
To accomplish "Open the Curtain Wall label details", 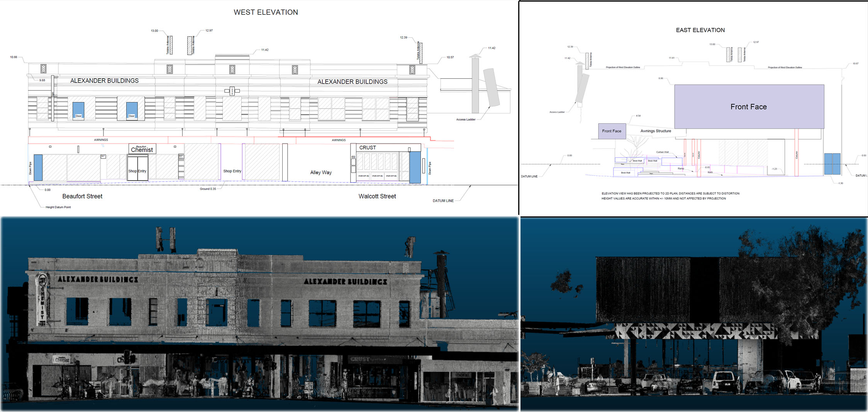I will [663, 152].
